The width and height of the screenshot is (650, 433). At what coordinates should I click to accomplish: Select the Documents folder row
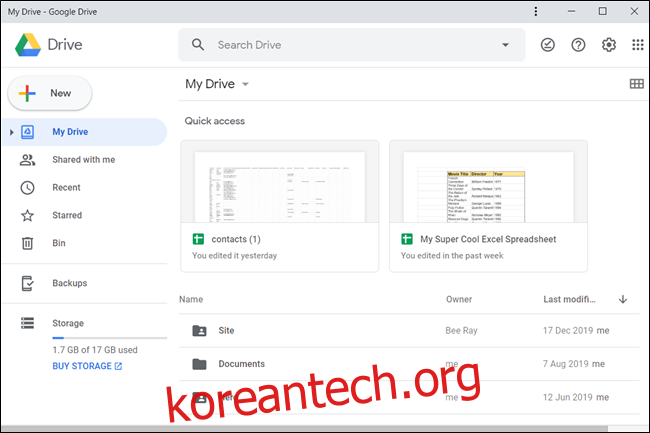pyautogui.click(x=409, y=364)
